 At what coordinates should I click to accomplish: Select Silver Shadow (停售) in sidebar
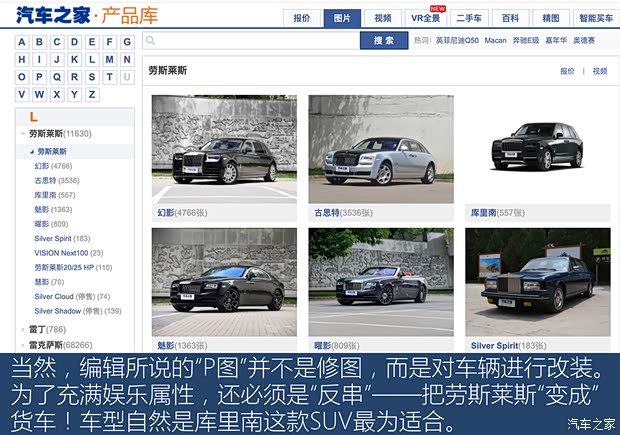[x=78, y=311]
